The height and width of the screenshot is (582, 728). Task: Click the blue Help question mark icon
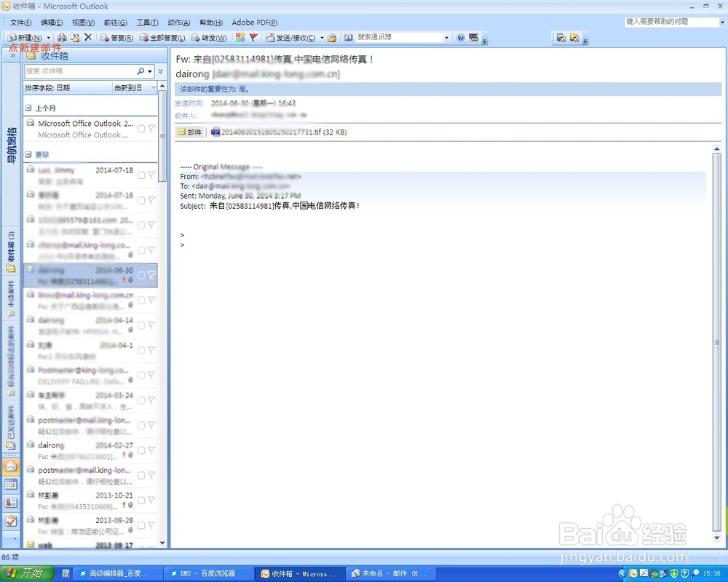461,38
